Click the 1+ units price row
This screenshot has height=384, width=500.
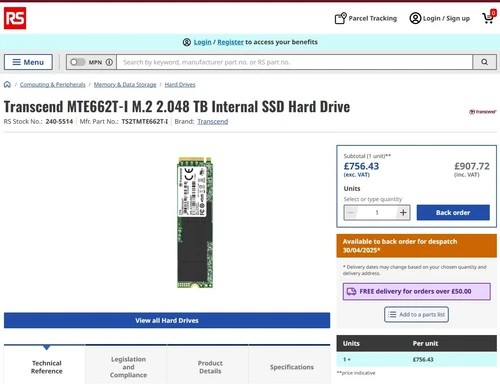coord(417,359)
